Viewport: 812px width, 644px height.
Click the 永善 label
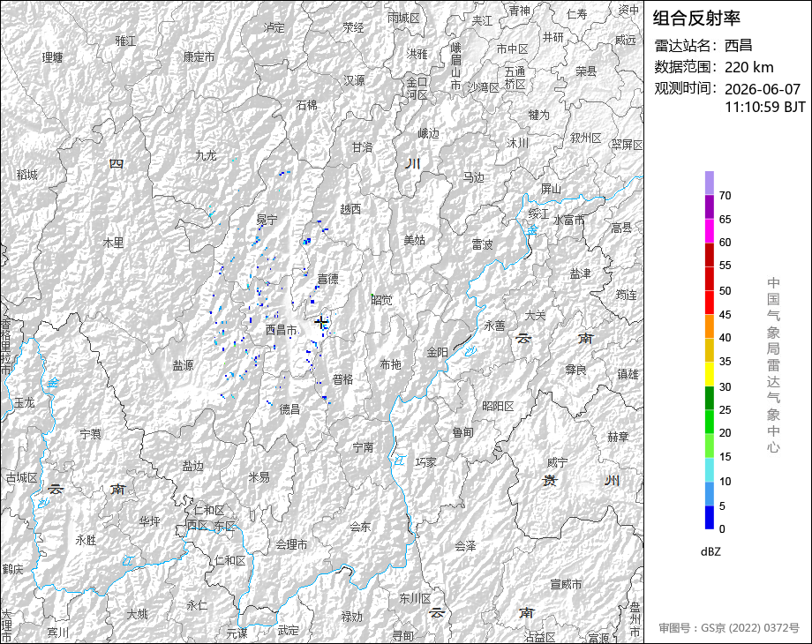click(494, 326)
